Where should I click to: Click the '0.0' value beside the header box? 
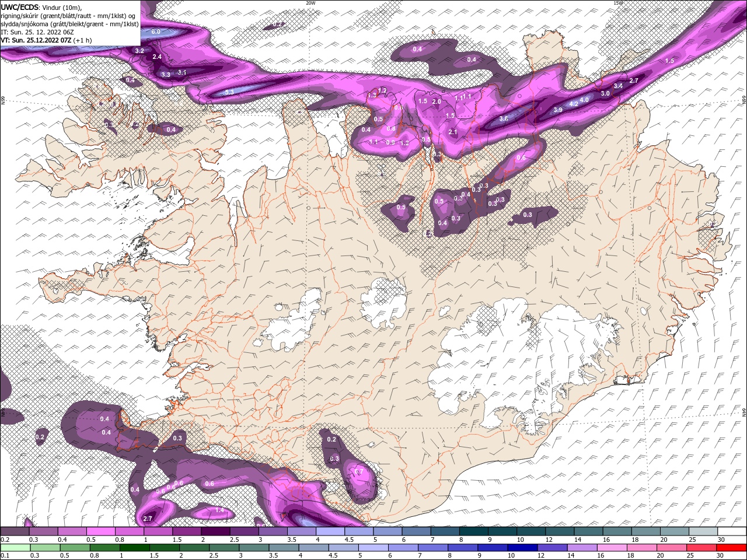[x=156, y=32]
